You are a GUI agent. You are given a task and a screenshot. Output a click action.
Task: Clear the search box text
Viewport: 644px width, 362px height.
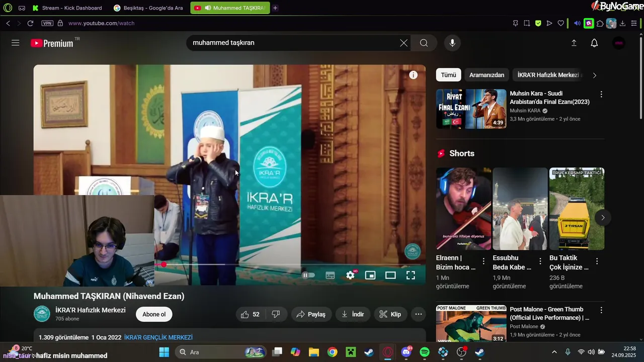404,43
